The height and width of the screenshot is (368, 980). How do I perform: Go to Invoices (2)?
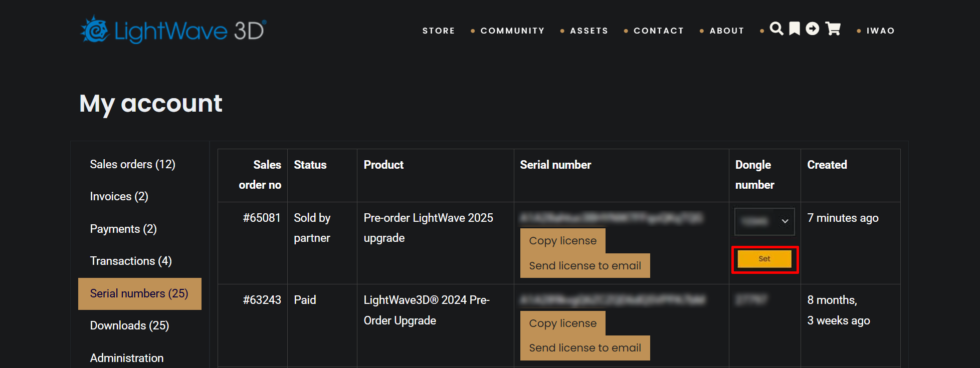(119, 196)
